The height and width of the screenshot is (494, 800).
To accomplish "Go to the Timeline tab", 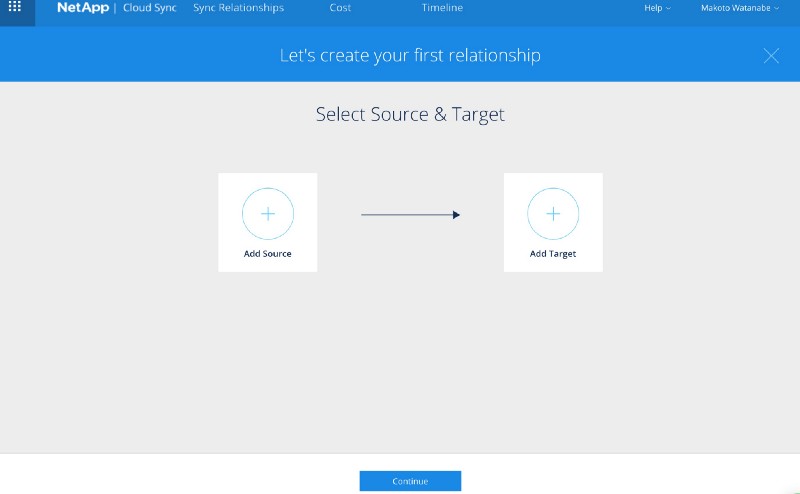I will (442, 8).
